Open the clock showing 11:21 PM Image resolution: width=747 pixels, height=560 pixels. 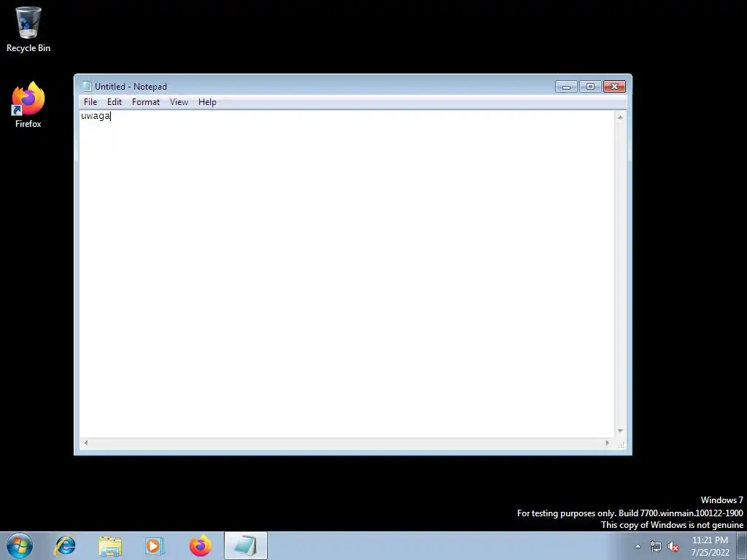(710, 546)
